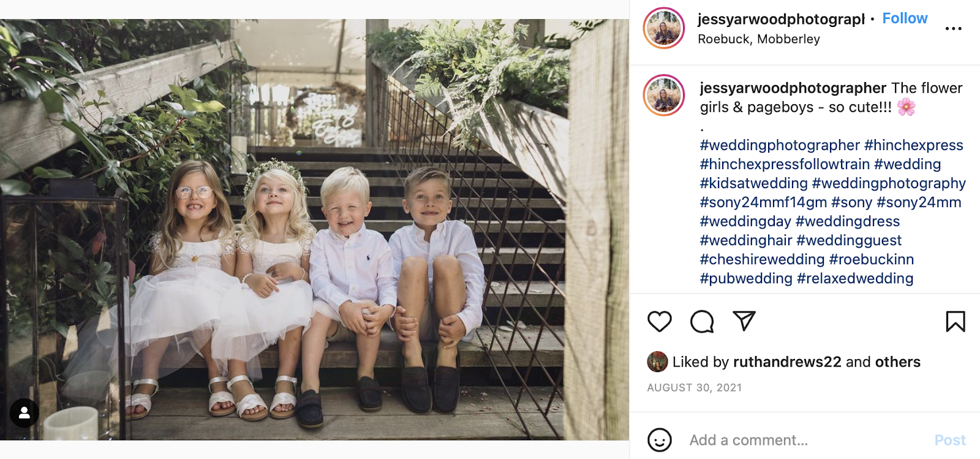Open the three-dot more options menu

tap(953, 28)
